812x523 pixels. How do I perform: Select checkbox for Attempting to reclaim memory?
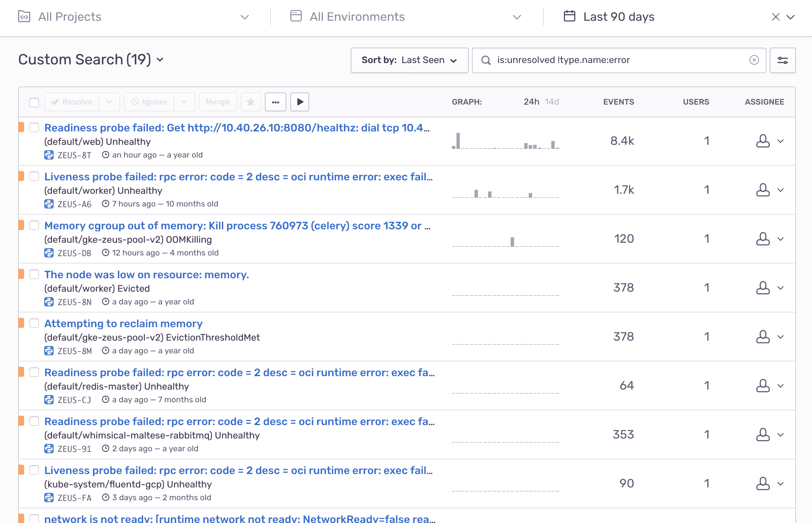[x=34, y=323]
